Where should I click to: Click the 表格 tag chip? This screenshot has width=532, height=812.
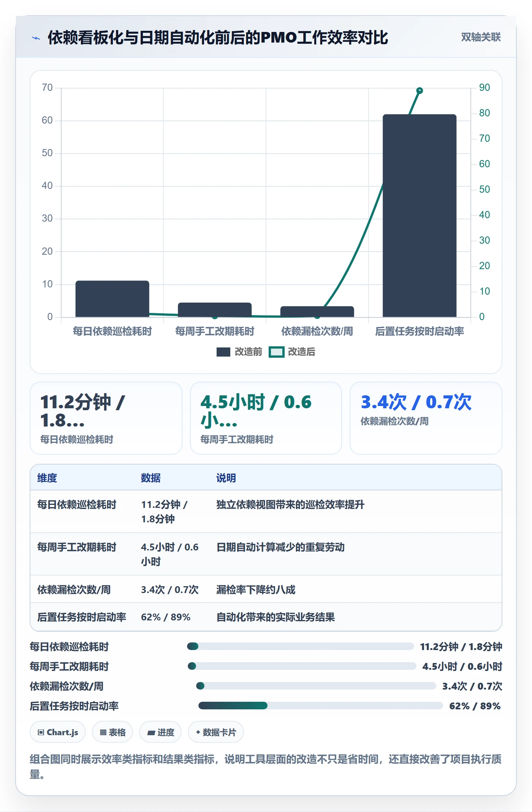click(112, 732)
